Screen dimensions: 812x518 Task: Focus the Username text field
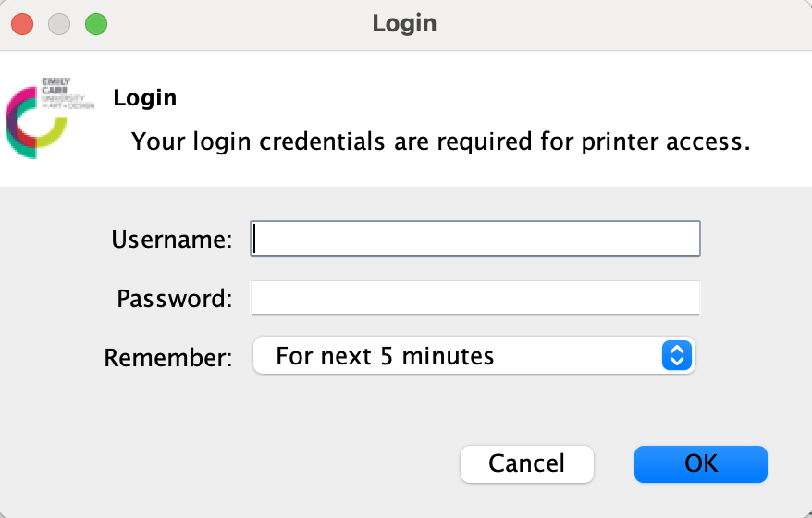[475, 239]
